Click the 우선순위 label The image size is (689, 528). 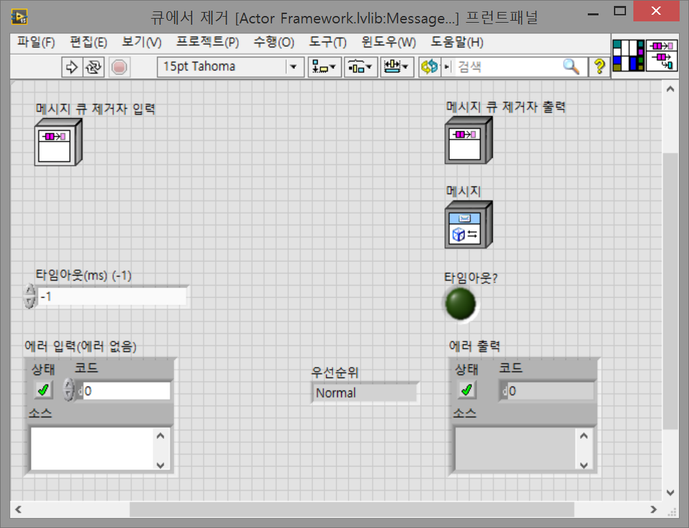(x=335, y=372)
